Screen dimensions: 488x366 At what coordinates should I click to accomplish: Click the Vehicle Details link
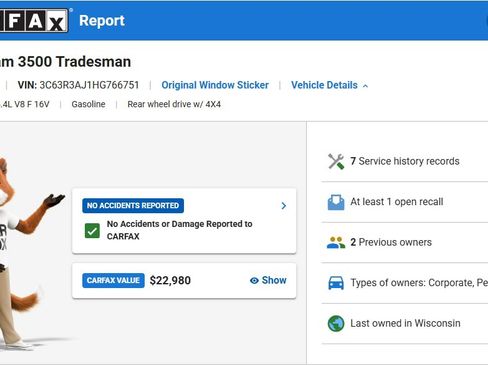[x=324, y=85]
